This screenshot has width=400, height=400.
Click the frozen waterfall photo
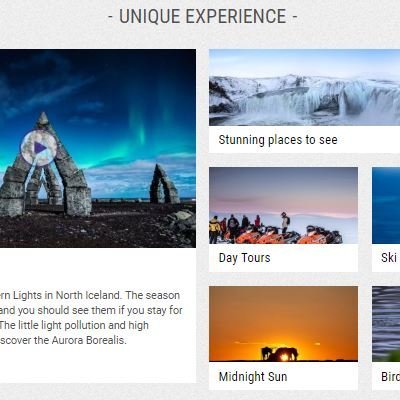304,87
